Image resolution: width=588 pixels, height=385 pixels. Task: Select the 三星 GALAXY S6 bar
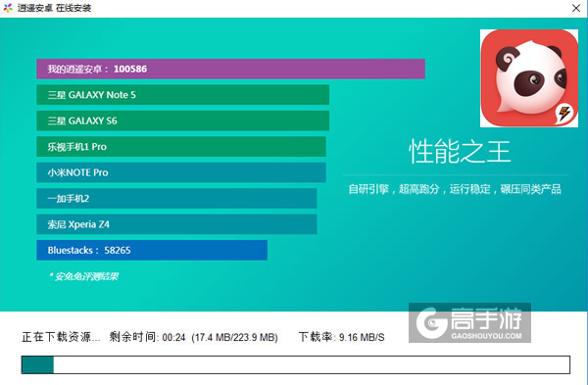pyautogui.click(x=182, y=120)
